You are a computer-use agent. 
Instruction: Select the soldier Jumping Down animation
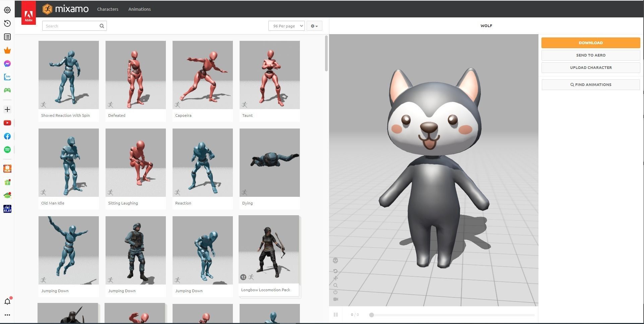[136, 256]
